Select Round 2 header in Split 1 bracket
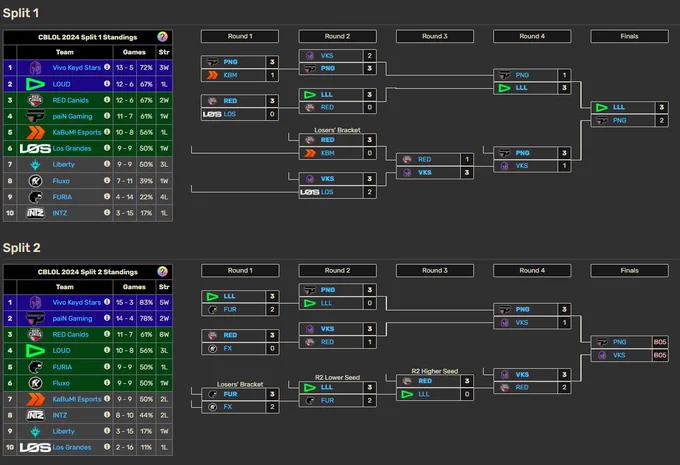The height and width of the screenshot is (465, 680). pos(337,36)
